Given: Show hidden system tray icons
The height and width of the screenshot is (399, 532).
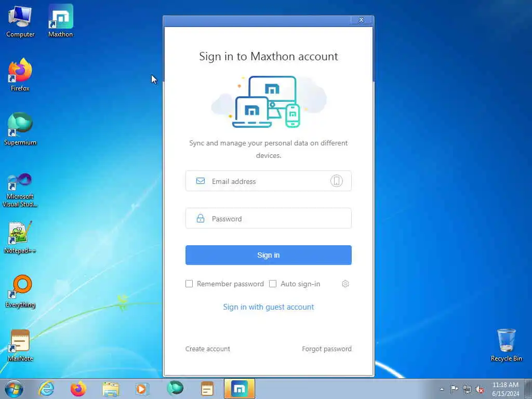Looking at the screenshot, I should [442, 389].
